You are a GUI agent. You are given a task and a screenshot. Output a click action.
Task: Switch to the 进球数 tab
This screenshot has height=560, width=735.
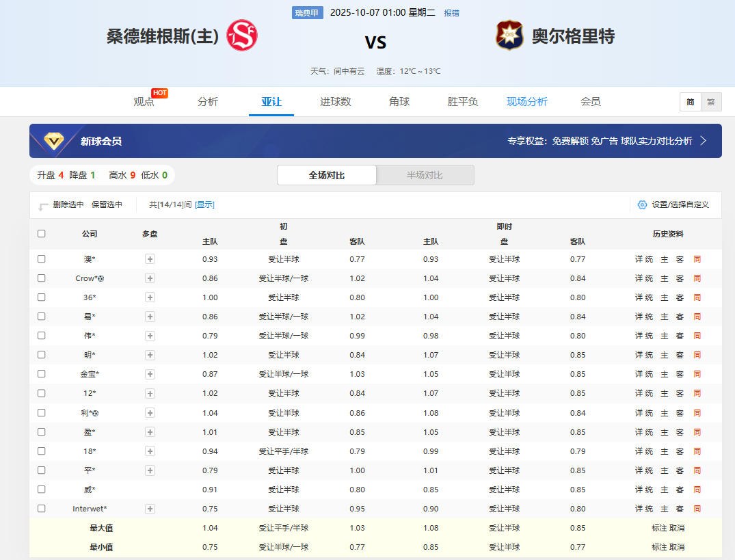[335, 101]
